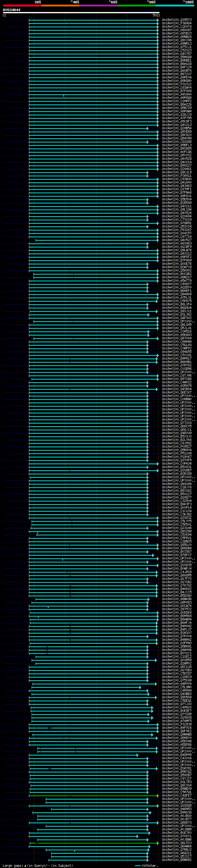Viewport: 197px width, 868px height.
Task: Open hit UniRef100_P36864
Action: point(177,23)
